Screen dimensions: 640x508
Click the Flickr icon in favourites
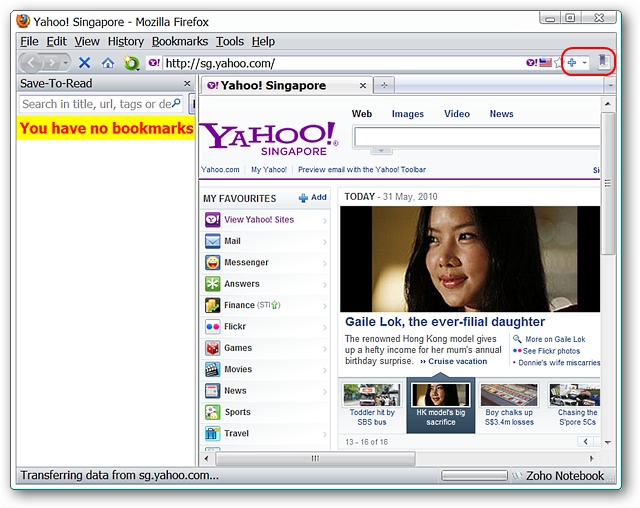click(213, 326)
